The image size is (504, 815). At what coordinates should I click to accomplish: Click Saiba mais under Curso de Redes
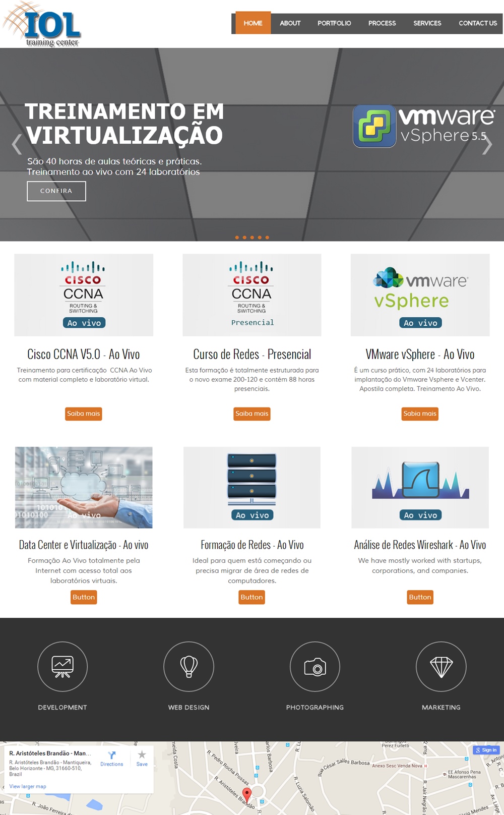pyautogui.click(x=252, y=414)
